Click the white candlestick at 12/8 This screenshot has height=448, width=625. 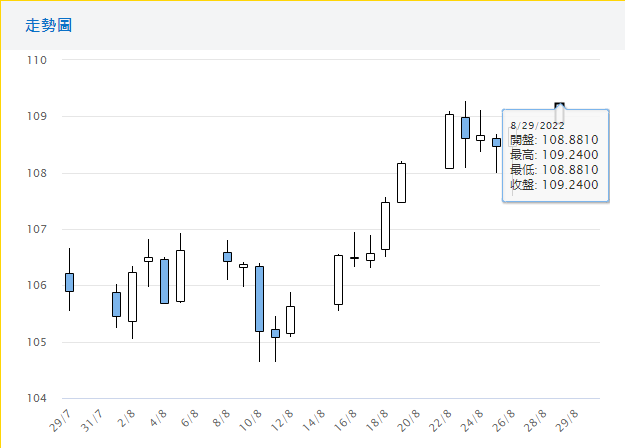[290, 320]
